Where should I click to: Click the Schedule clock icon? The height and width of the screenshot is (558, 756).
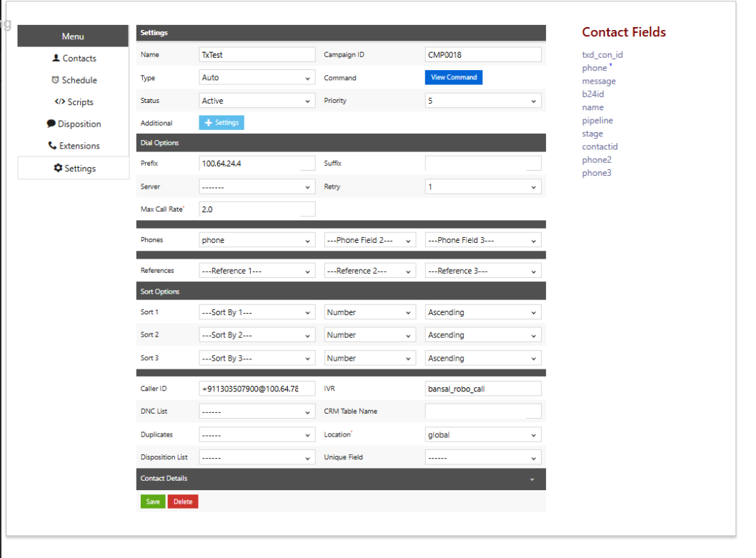[55, 80]
